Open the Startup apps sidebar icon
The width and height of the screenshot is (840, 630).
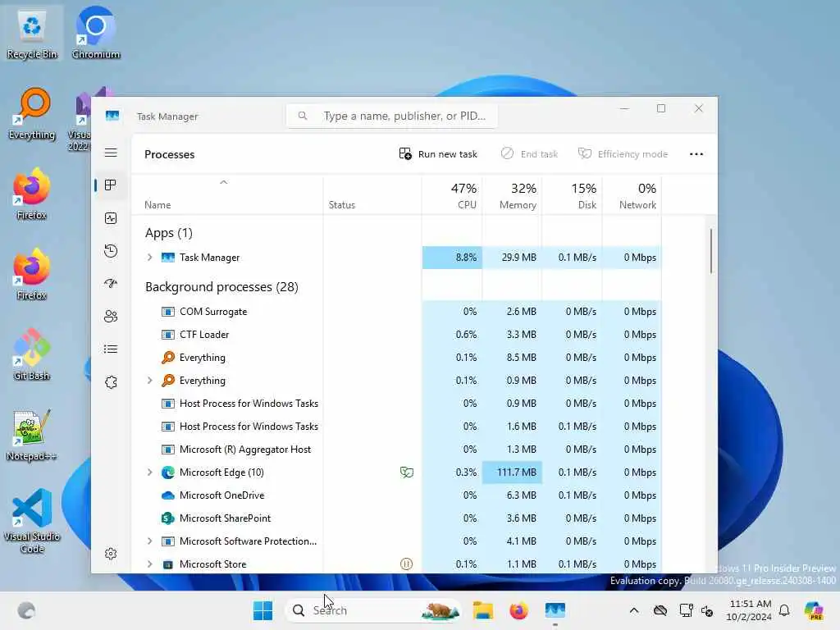click(x=111, y=283)
